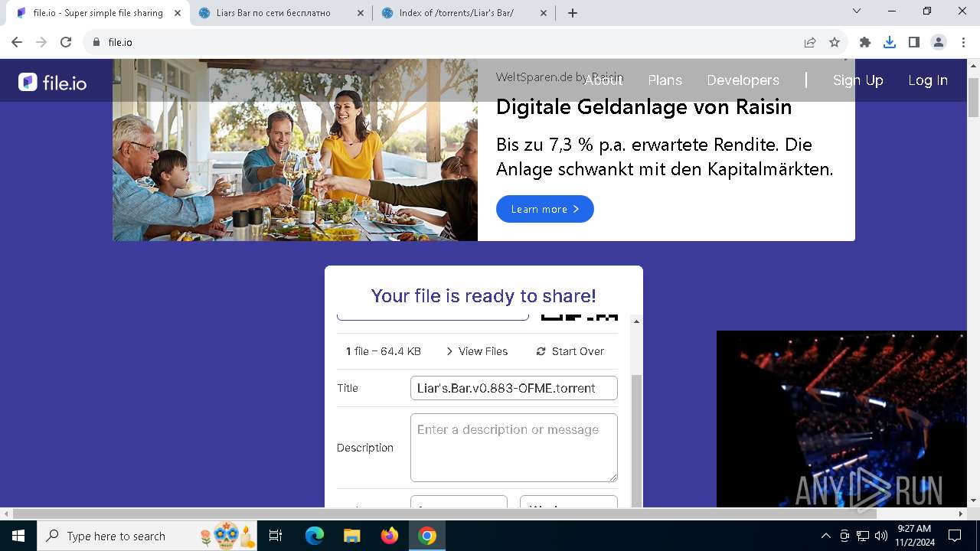
Task: Launch Firefox from taskbar
Action: 390,536
